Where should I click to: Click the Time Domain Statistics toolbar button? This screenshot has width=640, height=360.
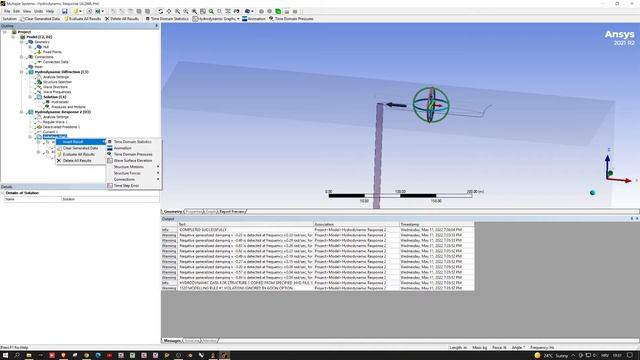(167, 19)
